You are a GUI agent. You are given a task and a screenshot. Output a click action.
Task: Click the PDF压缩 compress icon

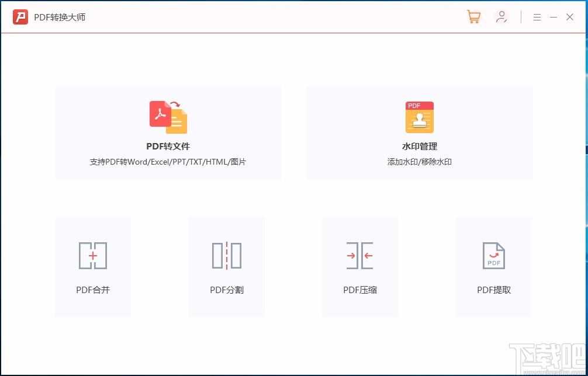coord(360,256)
